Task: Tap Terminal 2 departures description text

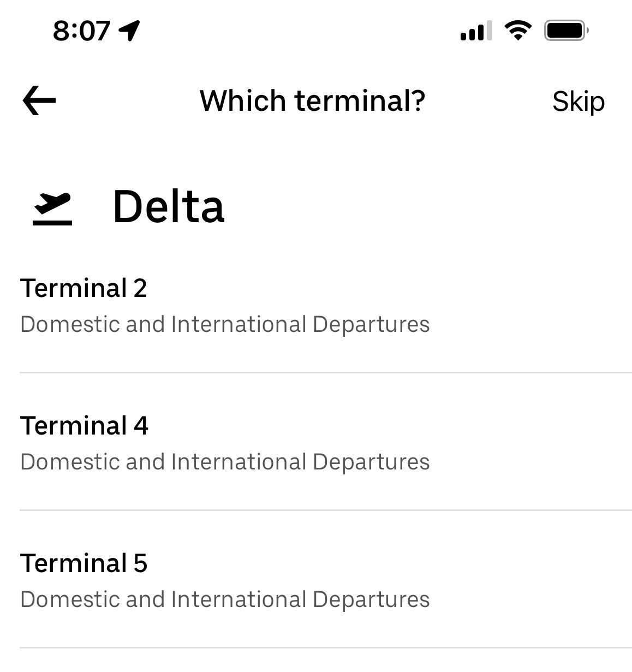Action: pos(225,324)
